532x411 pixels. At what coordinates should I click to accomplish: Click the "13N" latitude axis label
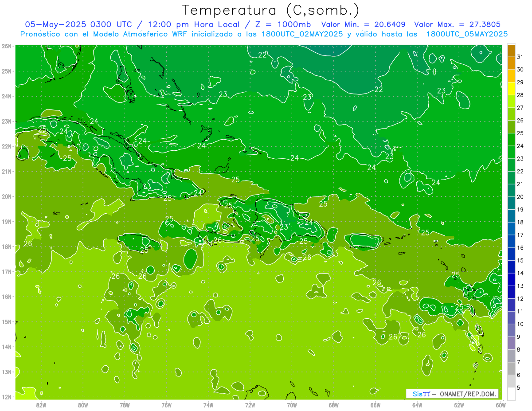coord(7,372)
